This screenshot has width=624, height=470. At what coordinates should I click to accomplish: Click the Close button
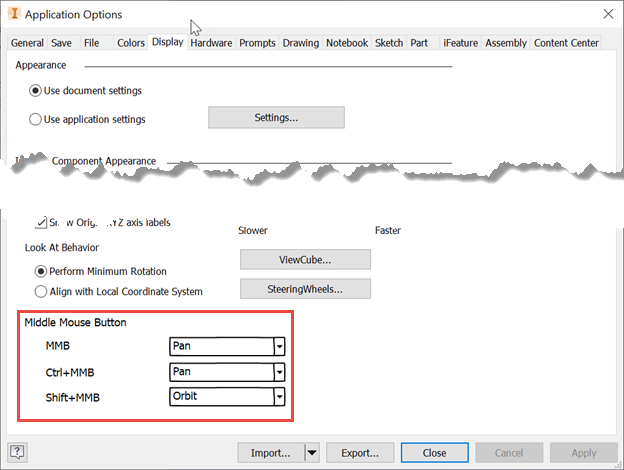435,453
